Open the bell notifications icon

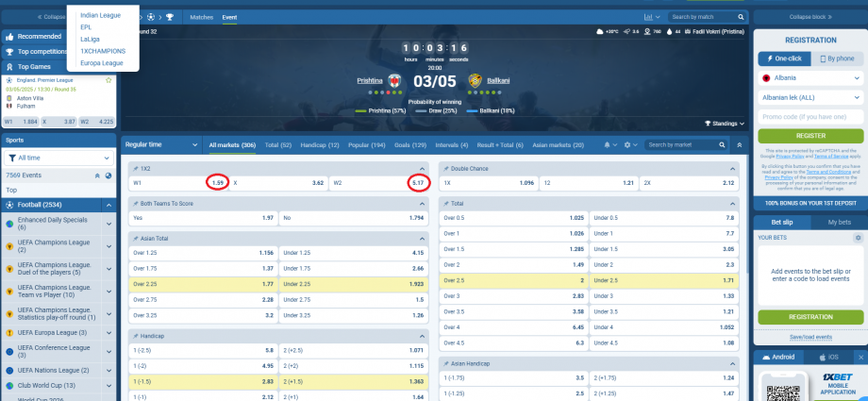[x=608, y=145]
